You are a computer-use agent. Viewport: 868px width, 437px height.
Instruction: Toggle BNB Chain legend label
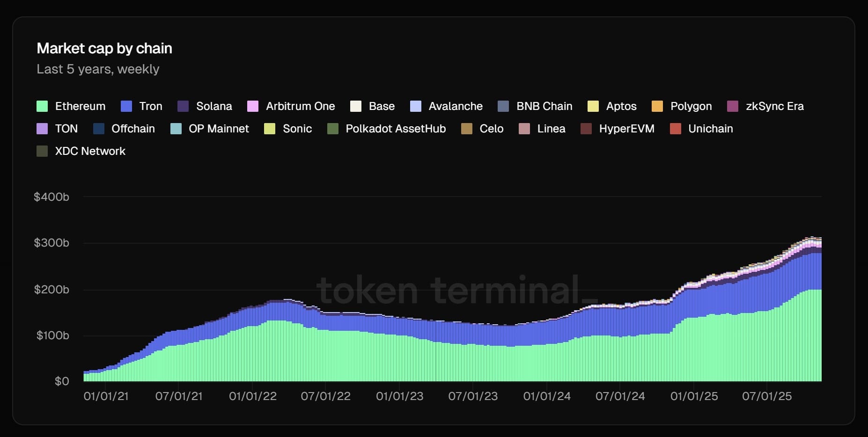(544, 106)
